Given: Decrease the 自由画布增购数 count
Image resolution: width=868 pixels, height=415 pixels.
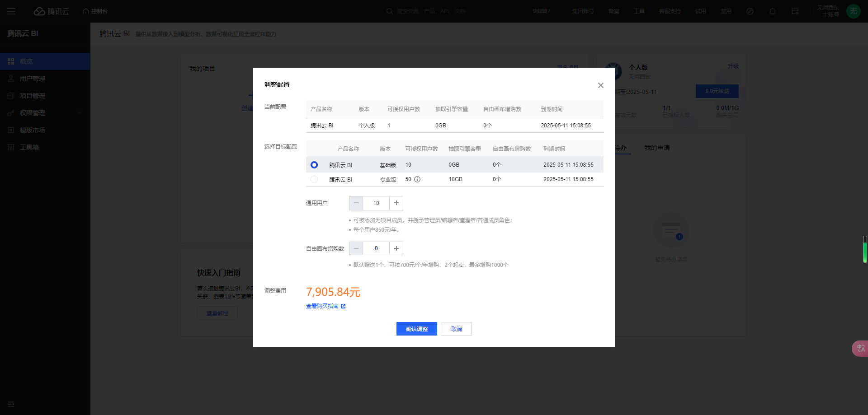Looking at the screenshot, I should 356,248.
